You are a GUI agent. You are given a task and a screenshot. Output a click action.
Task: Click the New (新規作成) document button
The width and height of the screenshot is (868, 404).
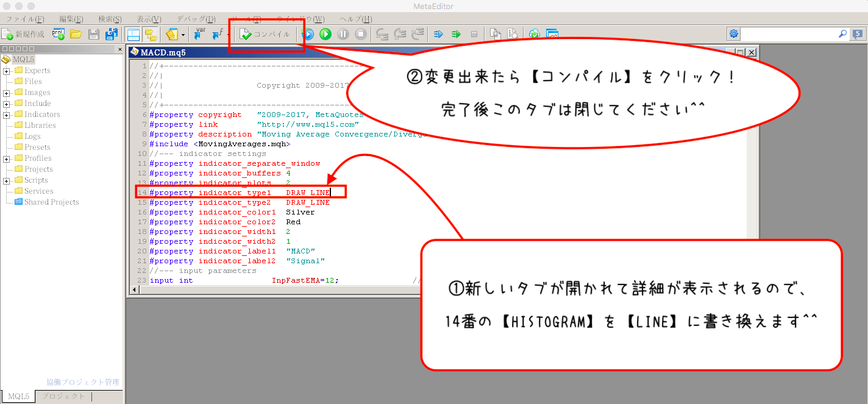pos(23,35)
